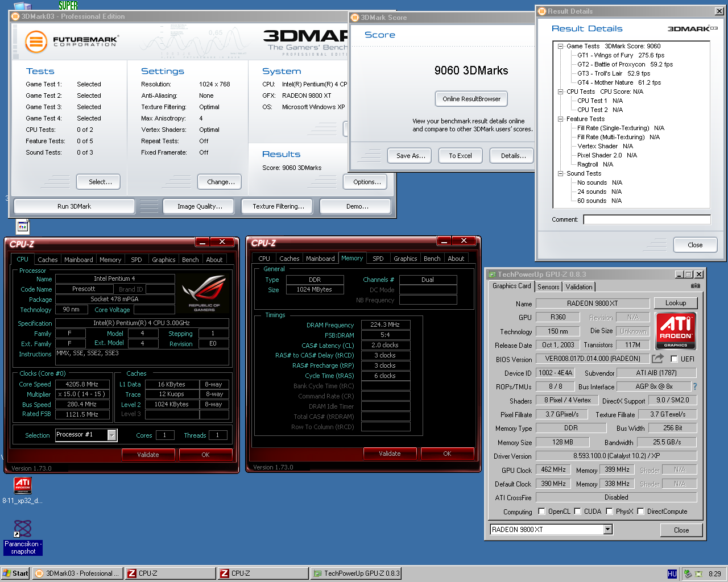
Task: Open the small file icon below 3DMark
Action: pyautogui.click(x=23, y=227)
